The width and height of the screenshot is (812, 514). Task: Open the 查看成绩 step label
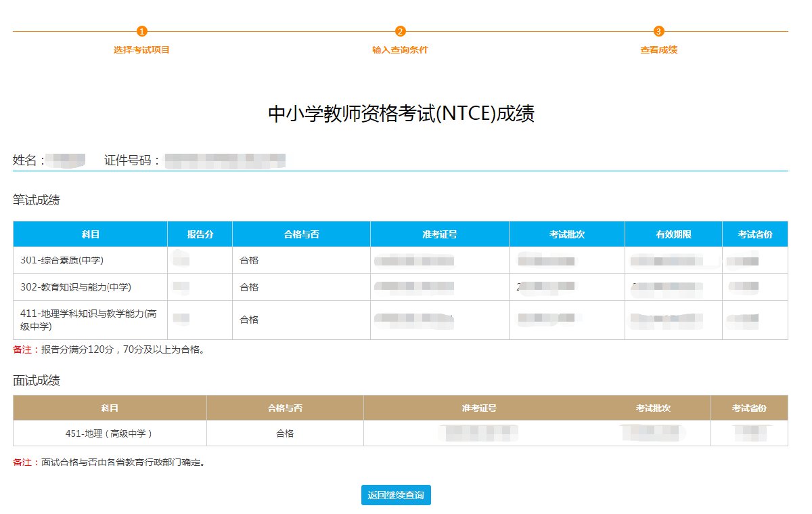(x=658, y=50)
